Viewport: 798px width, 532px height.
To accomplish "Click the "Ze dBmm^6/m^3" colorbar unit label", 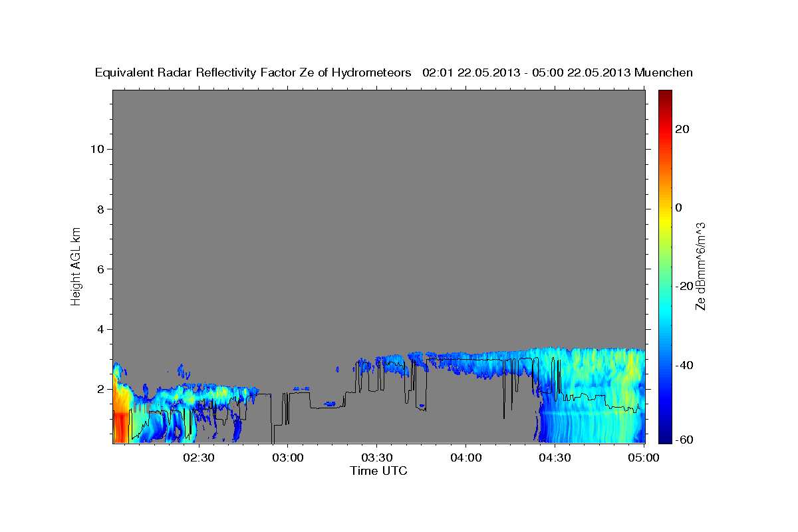I will tap(700, 266).
